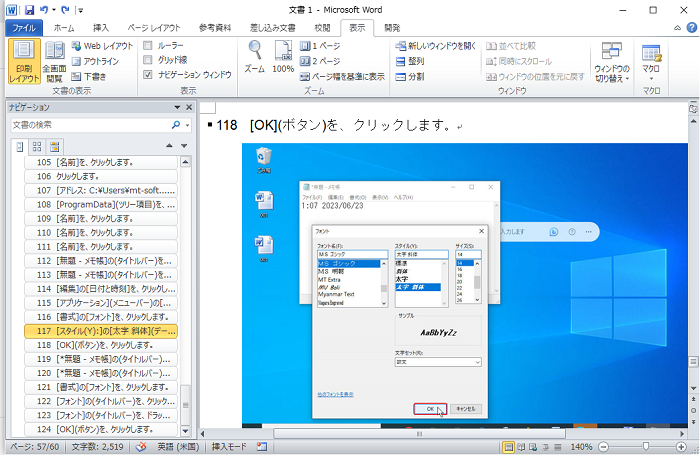The image size is (700, 455).
Task: Go to heading 105 [名前]を、クリックします。
Action: point(101,163)
